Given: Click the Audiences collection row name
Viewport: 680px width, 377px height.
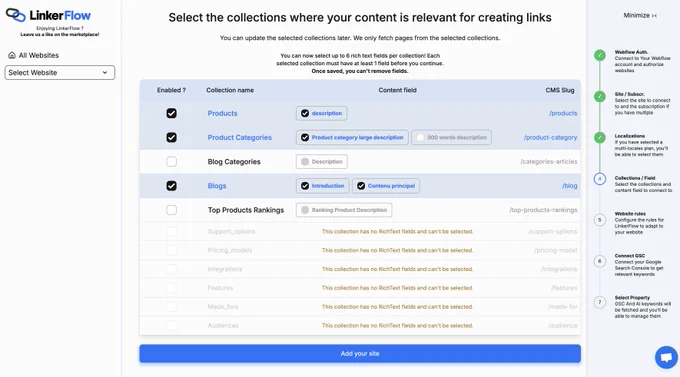Looking at the screenshot, I should click(x=223, y=325).
